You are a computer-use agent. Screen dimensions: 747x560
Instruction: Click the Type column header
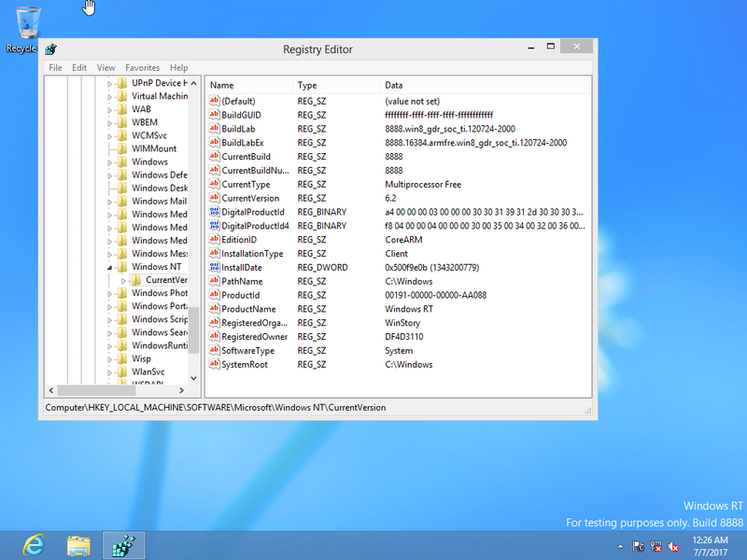tap(307, 85)
